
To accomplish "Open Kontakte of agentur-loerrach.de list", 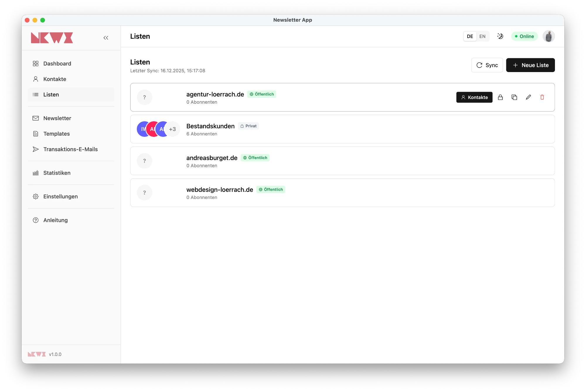I will pyautogui.click(x=474, y=97).
